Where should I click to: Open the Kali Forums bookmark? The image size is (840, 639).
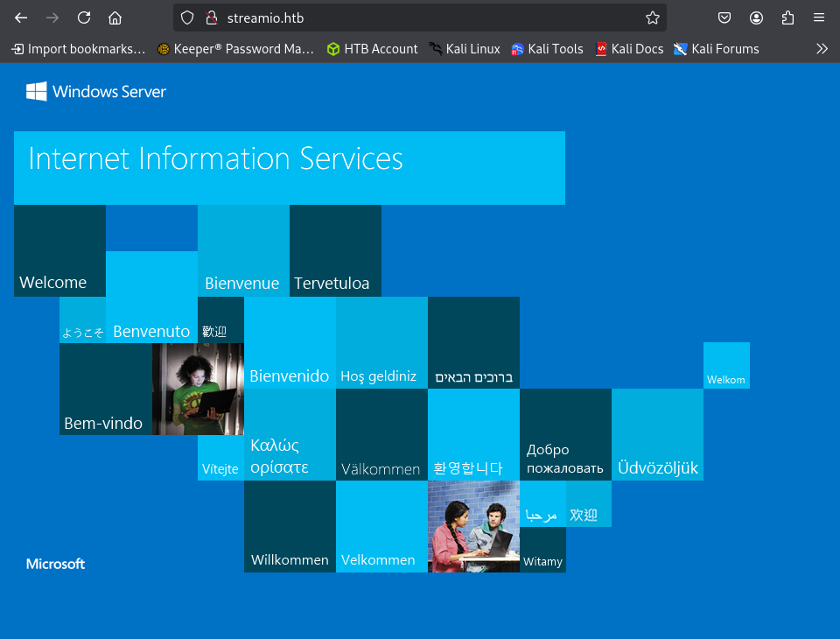pos(716,49)
